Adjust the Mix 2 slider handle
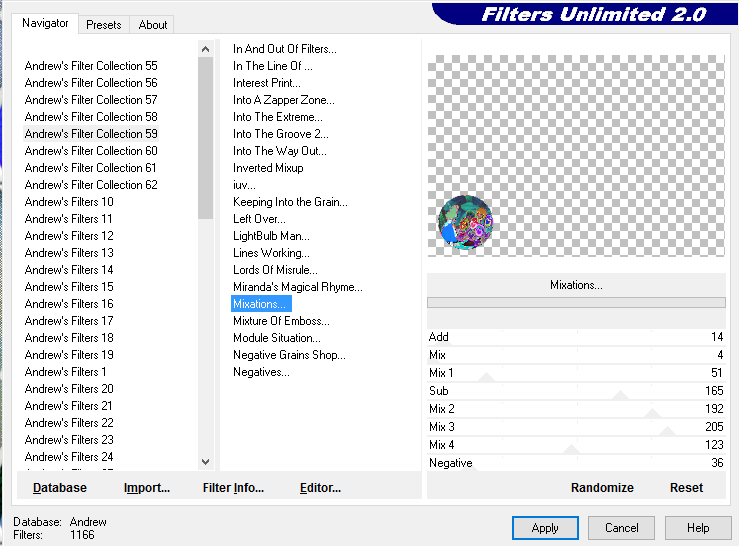The image size is (739, 546). coord(652,413)
